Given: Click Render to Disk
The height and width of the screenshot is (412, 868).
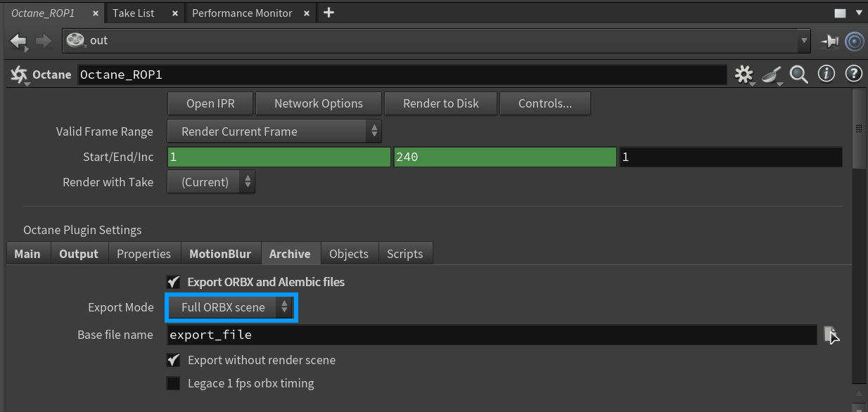Looking at the screenshot, I should 440,103.
